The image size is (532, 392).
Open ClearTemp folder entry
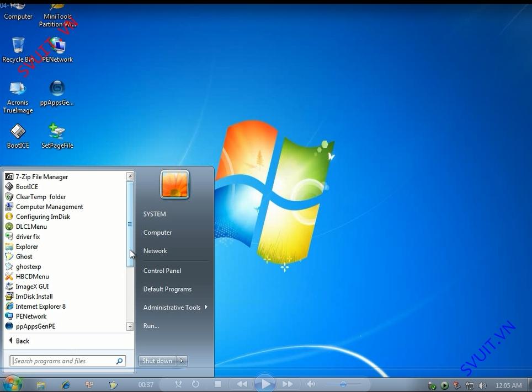click(x=36, y=197)
